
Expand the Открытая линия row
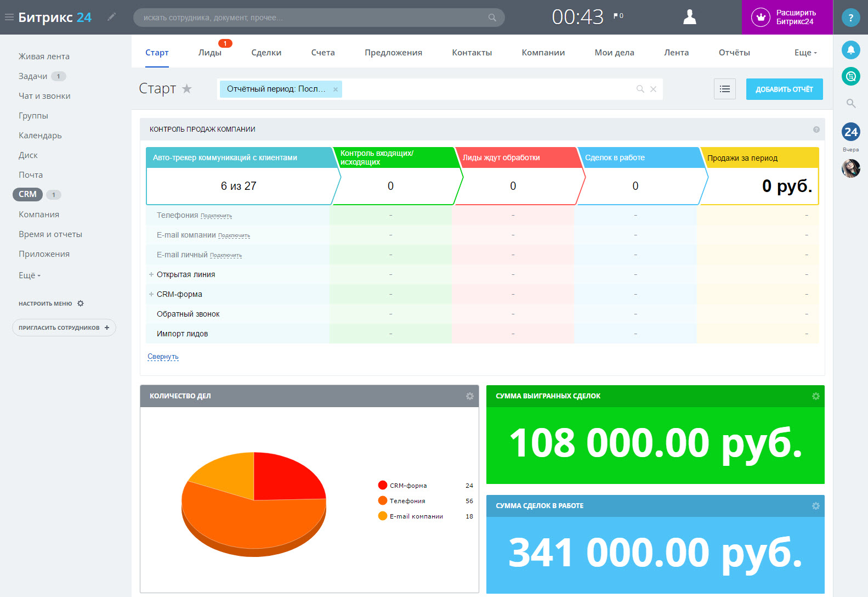click(151, 274)
